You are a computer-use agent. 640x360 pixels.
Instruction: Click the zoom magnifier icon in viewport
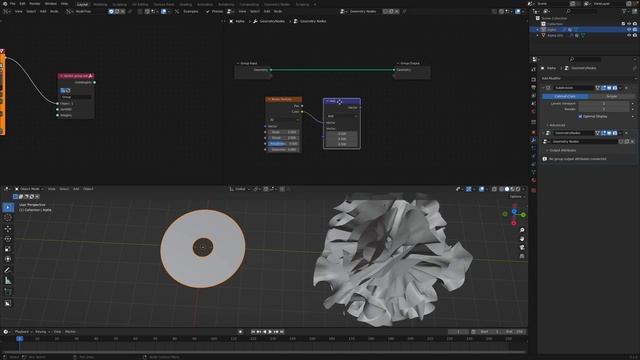pyautogui.click(x=522, y=230)
